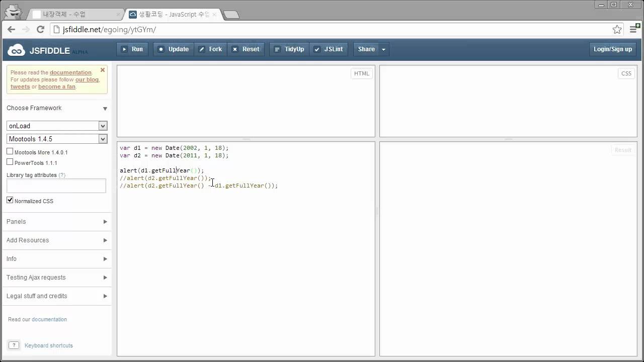Run JSLint on the code
This screenshot has height=362, width=644.
click(x=329, y=49)
